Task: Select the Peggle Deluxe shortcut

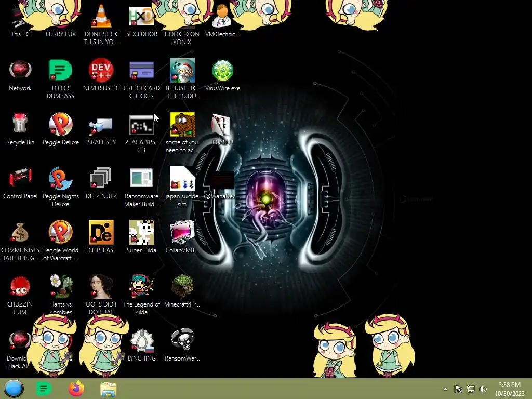Action: [x=60, y=129]
